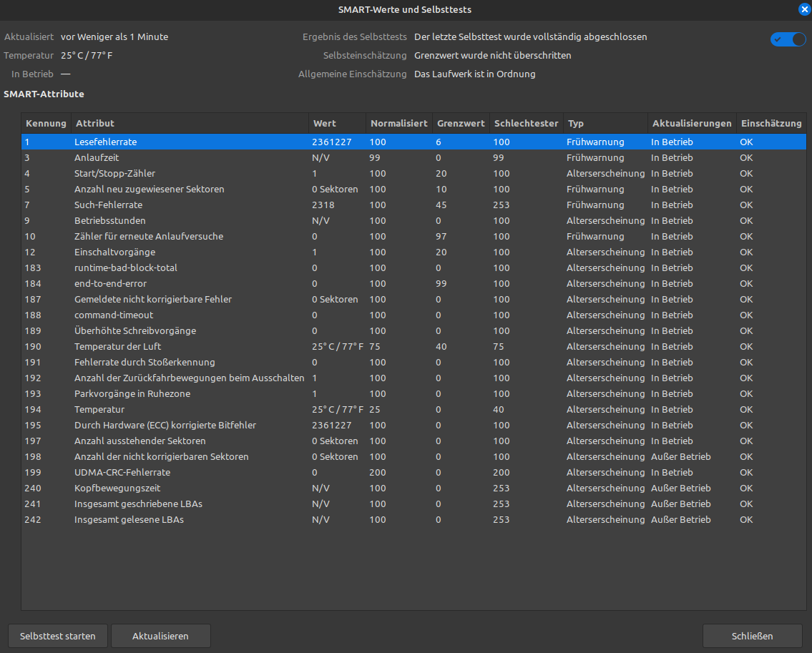
Task: Select the Temperatur der Luft row
Action: pyautogui.click(x=414, y=346)
